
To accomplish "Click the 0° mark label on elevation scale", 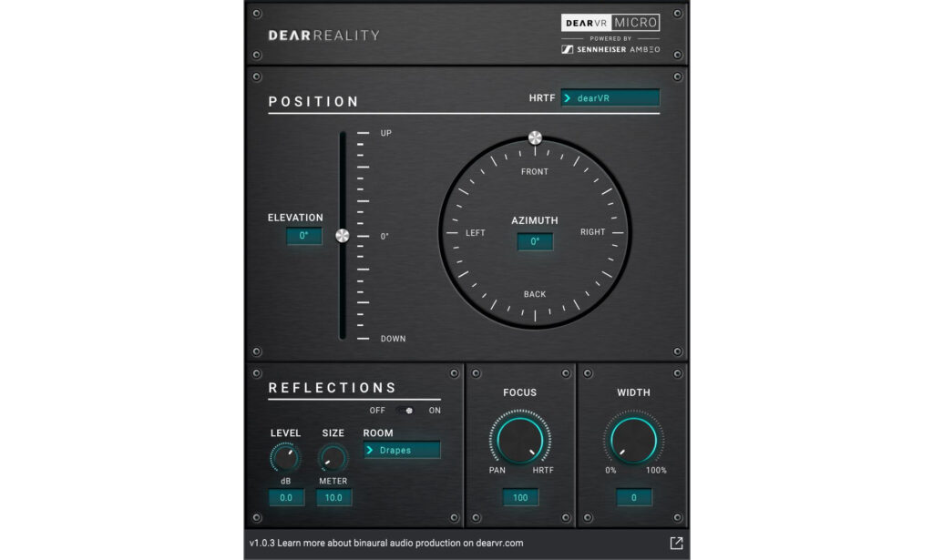I will [x=384, y=237].
